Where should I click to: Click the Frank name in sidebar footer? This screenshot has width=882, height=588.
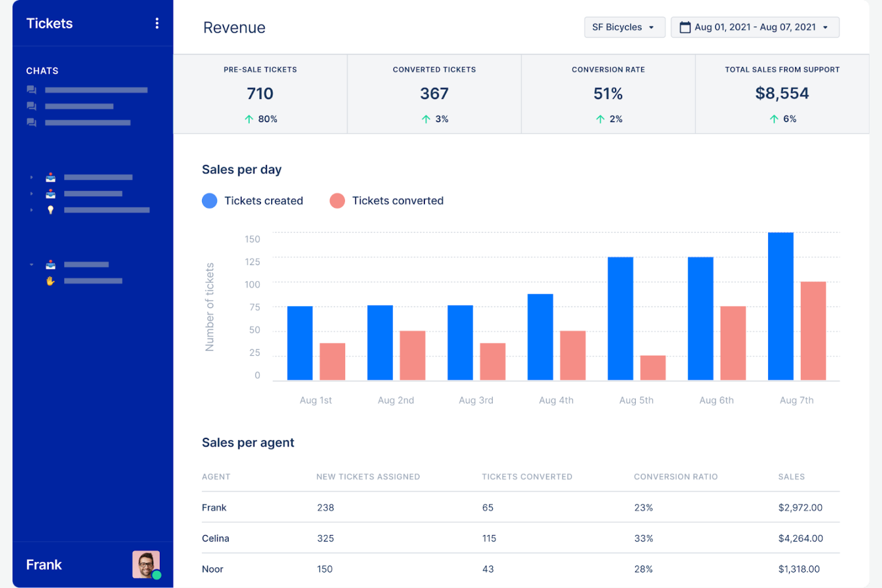point(44,565)
